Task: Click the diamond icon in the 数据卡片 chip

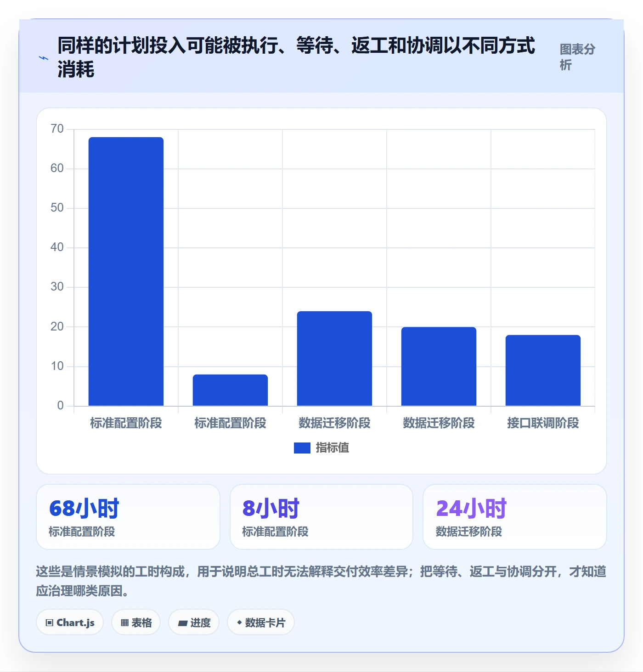Action: pyautogui.click(x=239, y=622)
